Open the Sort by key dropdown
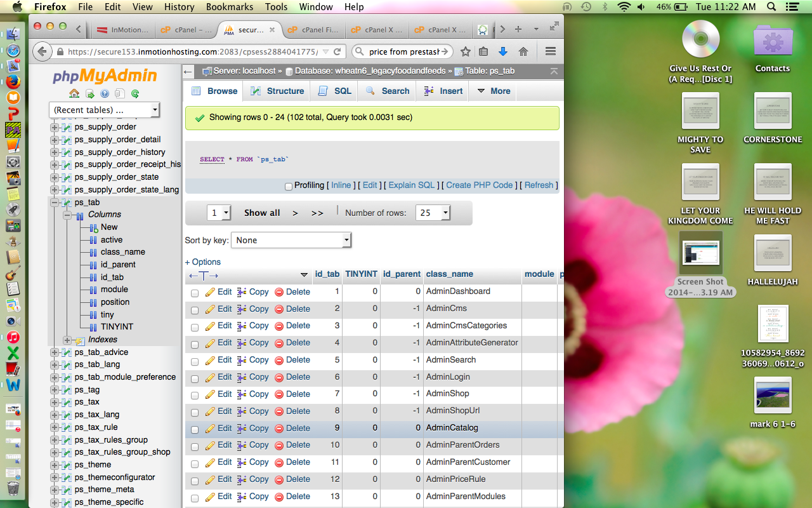The image size is (812, 508). click(291, 240)
